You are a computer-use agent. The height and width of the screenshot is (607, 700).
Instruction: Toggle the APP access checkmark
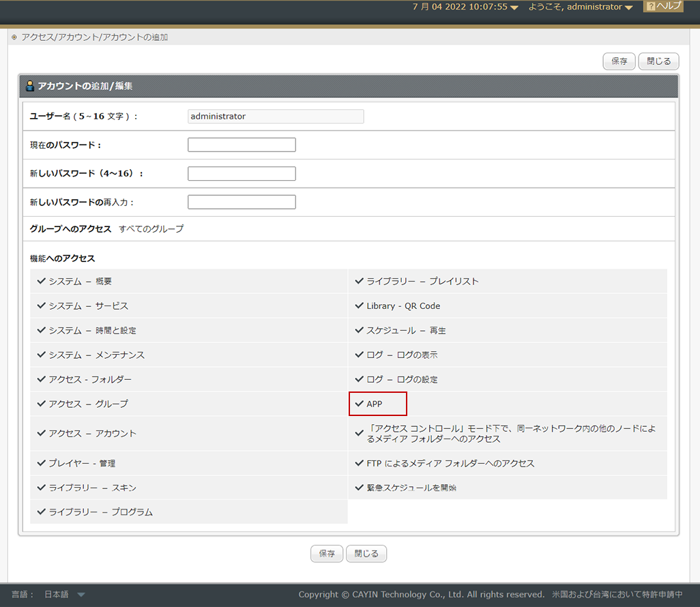pos(360,404)
